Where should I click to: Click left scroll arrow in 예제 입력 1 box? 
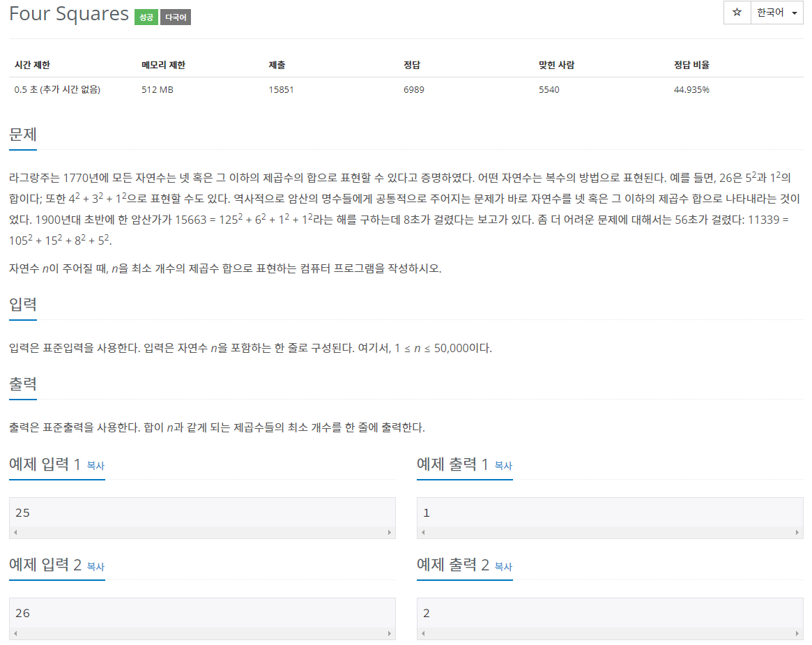15,533
